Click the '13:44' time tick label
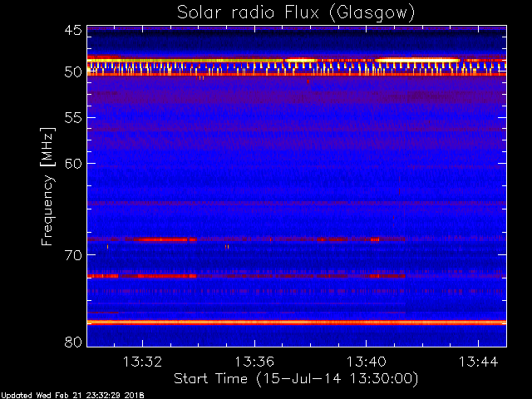This screenshot has height=399, width=532. [479, 362]
